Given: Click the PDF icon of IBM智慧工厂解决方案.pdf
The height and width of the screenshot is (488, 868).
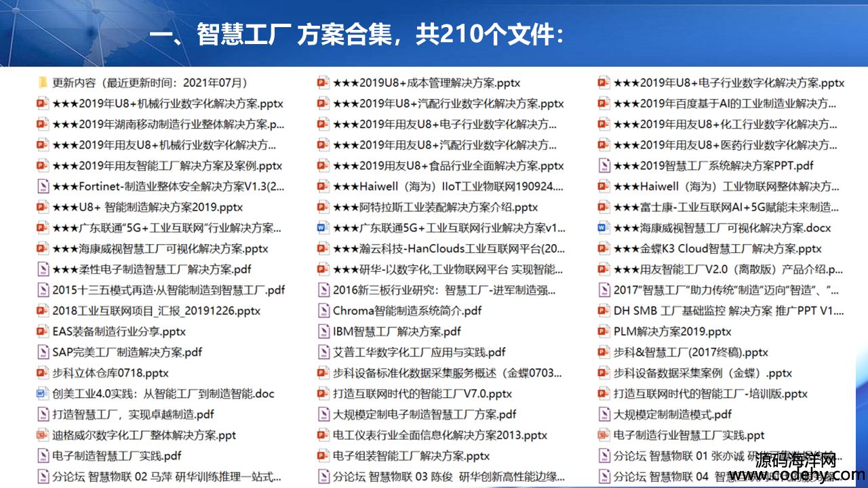Looking at the screenshot, I should [x=323, y=331].
